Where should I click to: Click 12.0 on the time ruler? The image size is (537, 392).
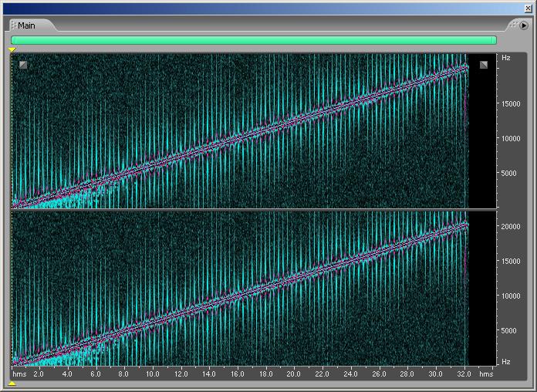click(x=181, y=373)
